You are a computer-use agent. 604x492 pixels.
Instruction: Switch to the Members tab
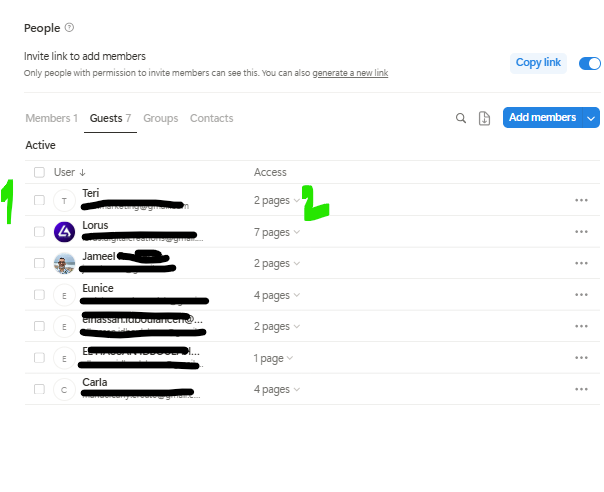[x=52, y=118]
